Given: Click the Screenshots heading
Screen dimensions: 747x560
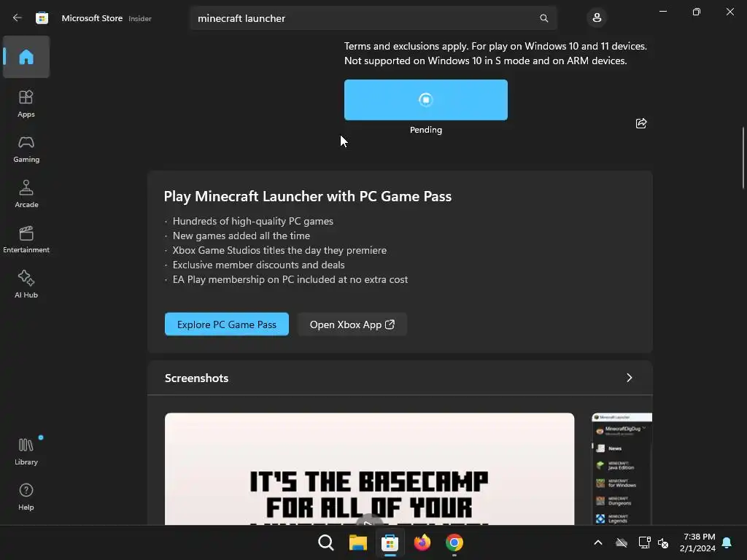Looking at the screenshot, I should 197,378.
